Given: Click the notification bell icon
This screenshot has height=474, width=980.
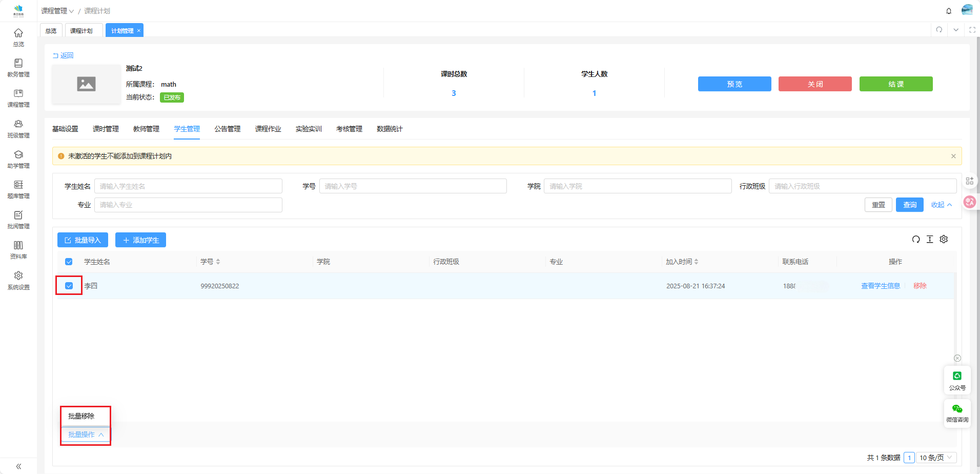Looking at the screenshot, I should click(x=949, y=11).
